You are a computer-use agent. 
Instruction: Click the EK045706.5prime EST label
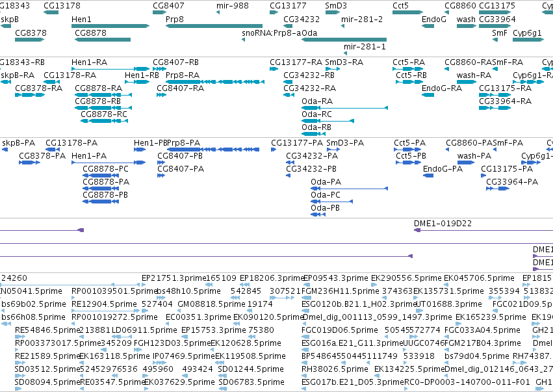coord(479,278)
